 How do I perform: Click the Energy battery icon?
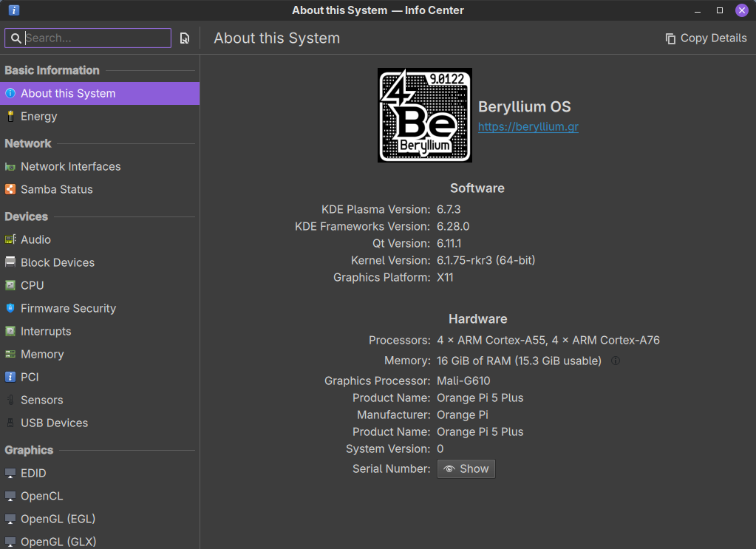[x=10, y=116]
